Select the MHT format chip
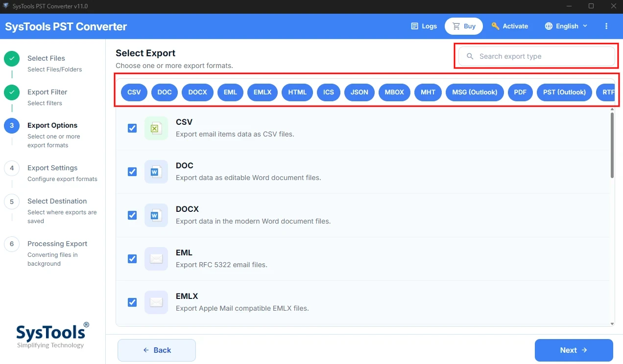This screenshot has height=364, width=623. tap(428, 92)
